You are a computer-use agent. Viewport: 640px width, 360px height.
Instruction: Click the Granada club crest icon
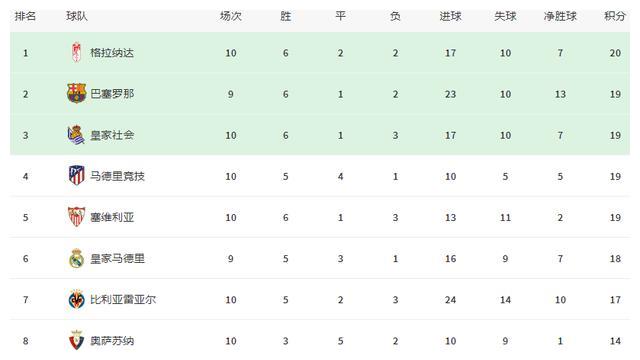point(76,53)
